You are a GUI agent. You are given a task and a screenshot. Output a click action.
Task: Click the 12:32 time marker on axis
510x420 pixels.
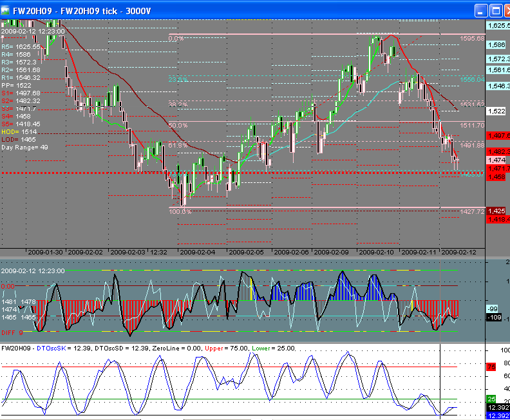[x=158, y=253]
